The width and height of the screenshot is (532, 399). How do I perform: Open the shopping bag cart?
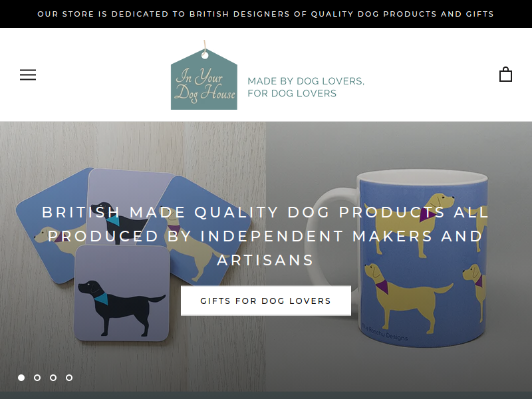point(505,74)
